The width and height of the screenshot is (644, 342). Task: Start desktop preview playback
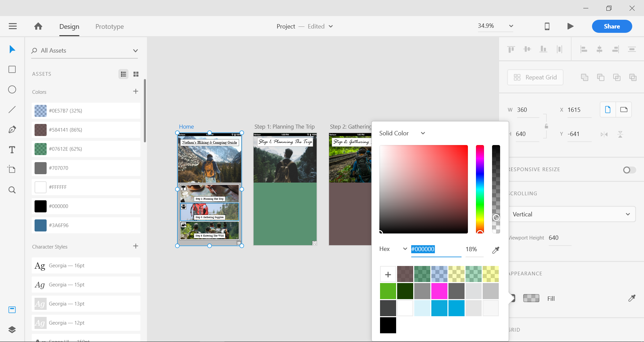point(570,26)
